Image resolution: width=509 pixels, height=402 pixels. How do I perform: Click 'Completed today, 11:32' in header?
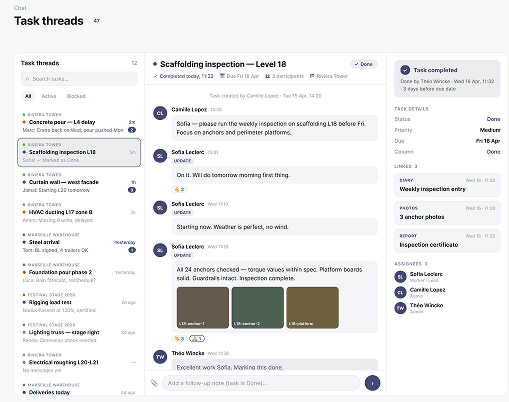click(x=186, y=76)
